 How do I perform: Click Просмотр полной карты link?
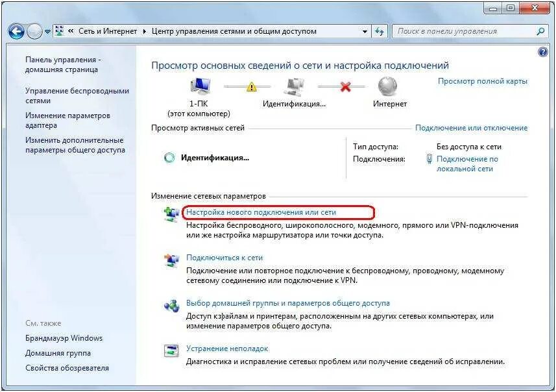coord(483,81)
